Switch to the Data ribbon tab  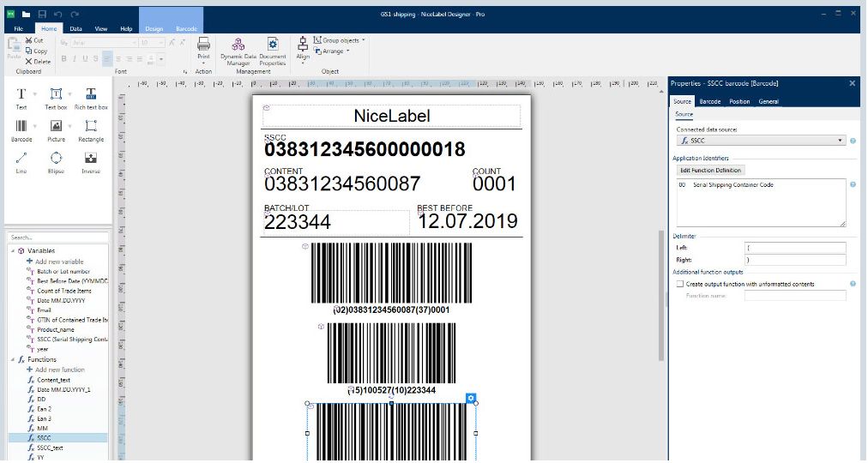pos(75,29)
